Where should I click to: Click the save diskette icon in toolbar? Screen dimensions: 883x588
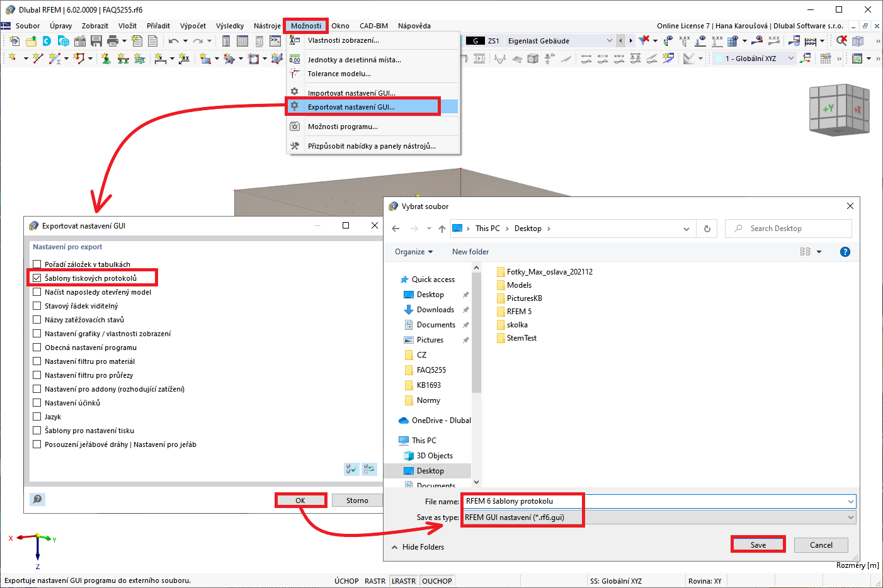pos(96,41)
